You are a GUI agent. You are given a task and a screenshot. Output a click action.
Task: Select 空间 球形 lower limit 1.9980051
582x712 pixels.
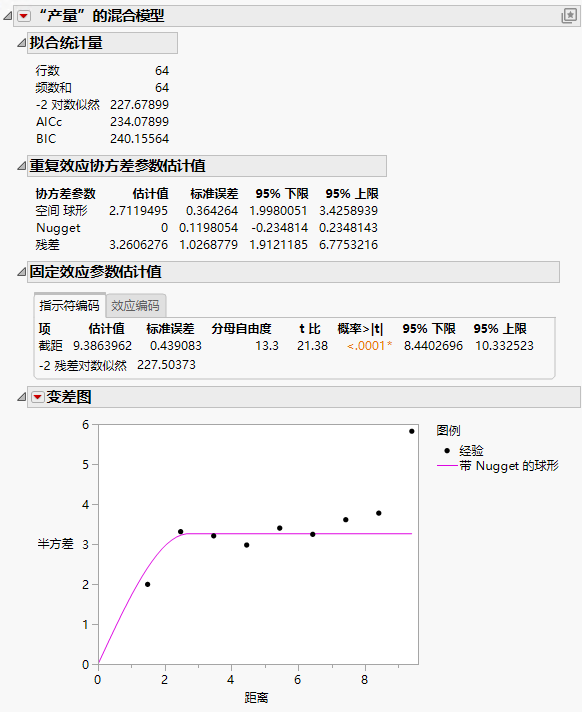coord(278,211)
